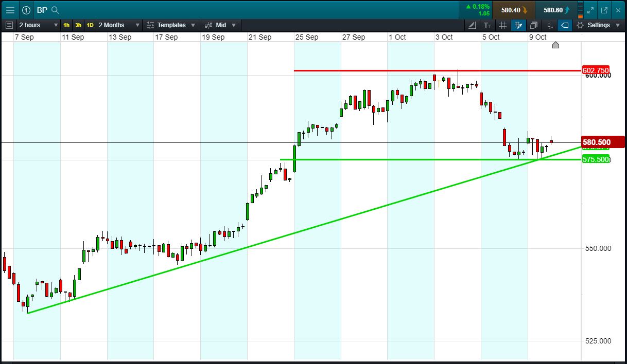This screenshot has width=627, height=364.
Task: Open the chart list icon
Action: [9, 25]
